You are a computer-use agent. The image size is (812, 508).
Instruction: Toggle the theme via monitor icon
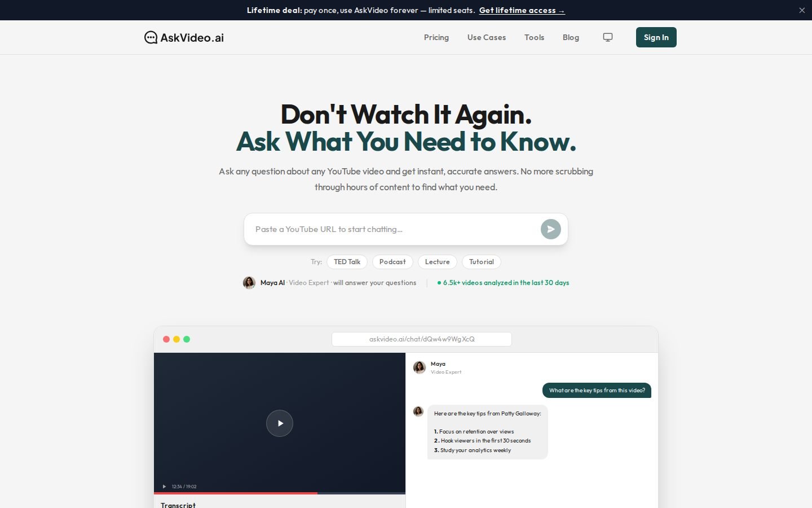(x=608, y=37)
